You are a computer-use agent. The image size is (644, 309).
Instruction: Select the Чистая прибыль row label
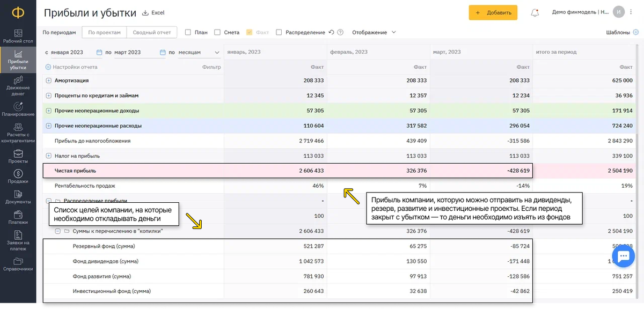click(x=75, y=171)
